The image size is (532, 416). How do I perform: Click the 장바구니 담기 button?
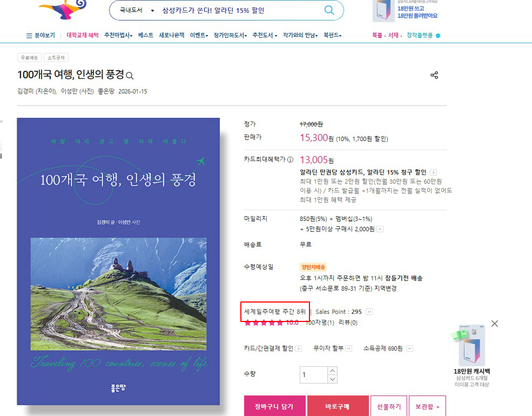(x=274, y=406)
